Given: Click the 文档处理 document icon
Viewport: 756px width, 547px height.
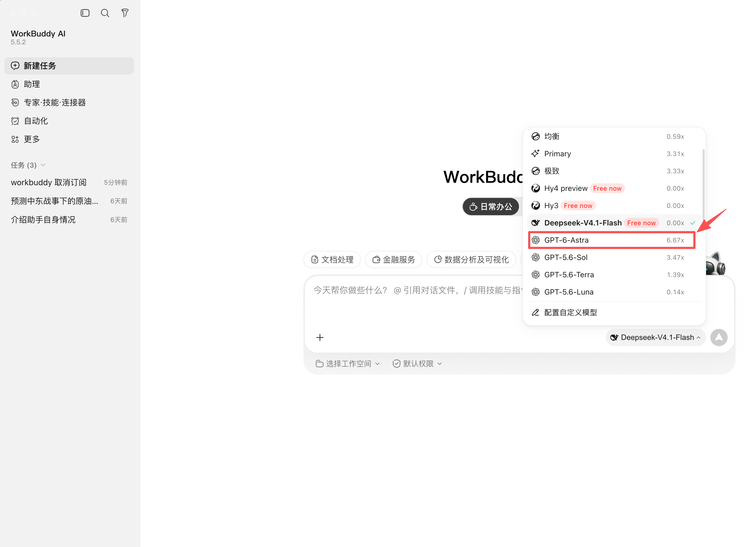Looking at the screenshot, I should tap(315, 260).
